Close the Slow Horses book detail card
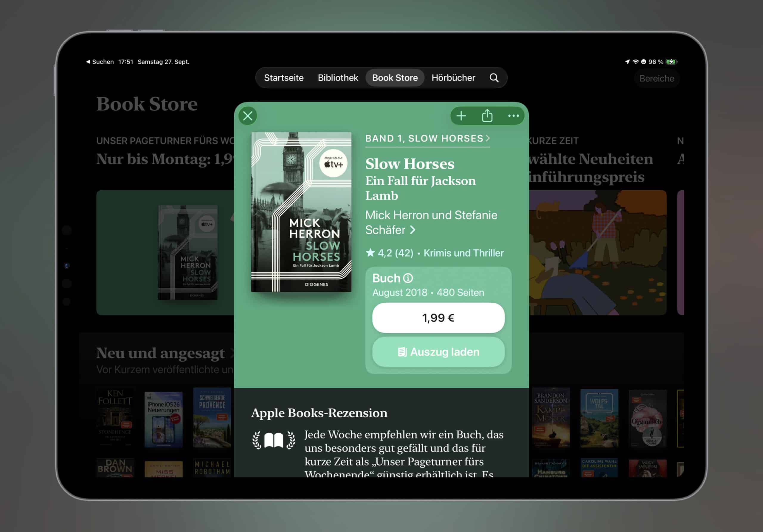 [x=248, y=116]
